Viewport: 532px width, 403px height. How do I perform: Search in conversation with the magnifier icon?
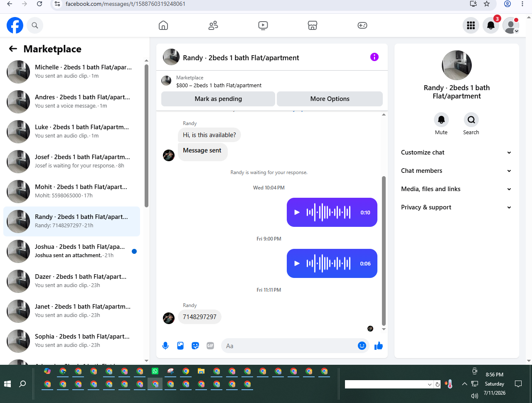coord(471,120)
